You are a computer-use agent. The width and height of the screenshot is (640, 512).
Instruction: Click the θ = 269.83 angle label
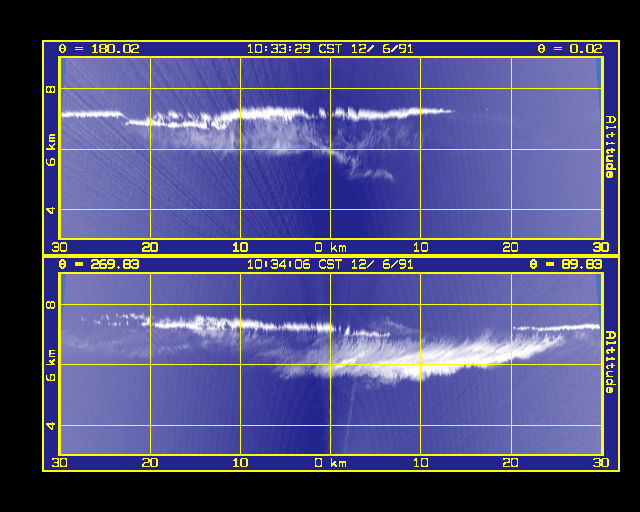click(99, 264)
